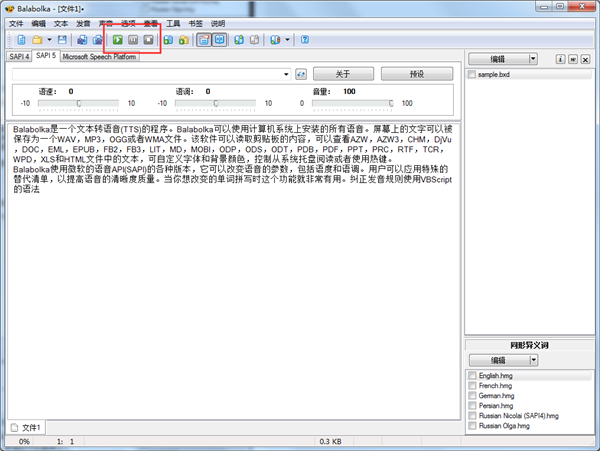The image size is (600, 451).
Task: Stop reading with the Stop button
Action: tap(149, 40)
